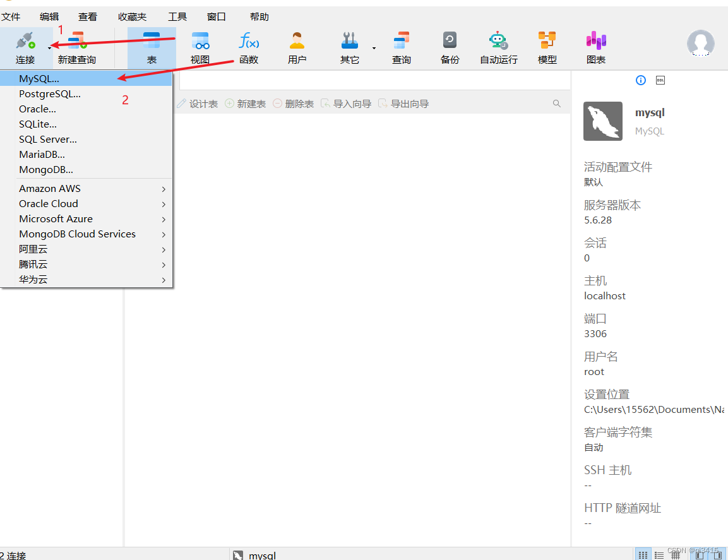Choose MongoDB... from the connection menu
The width and height of the screenshot is (728, 560).
point(87,169)
